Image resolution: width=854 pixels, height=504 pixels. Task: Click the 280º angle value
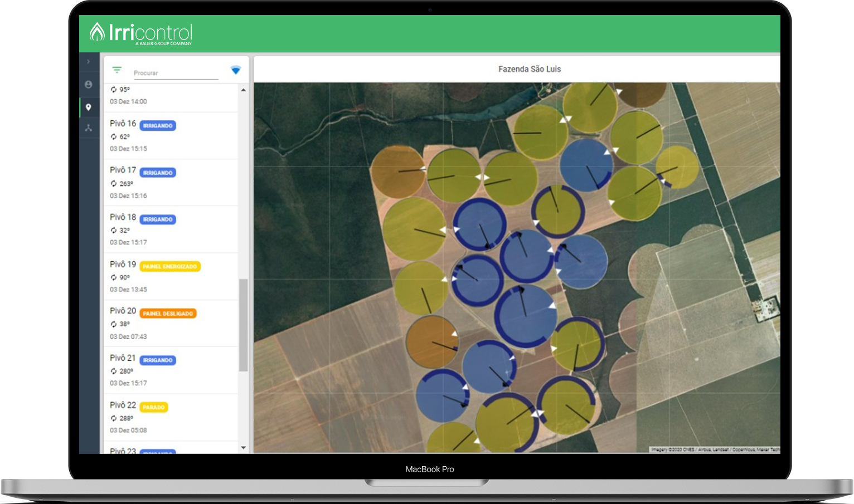click(x=127, y=371)
